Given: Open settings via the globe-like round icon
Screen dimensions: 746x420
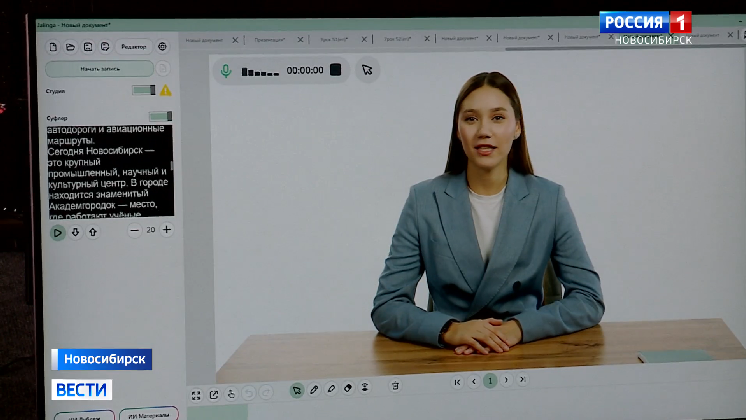Looking at the screenshot, I should 163,47.
